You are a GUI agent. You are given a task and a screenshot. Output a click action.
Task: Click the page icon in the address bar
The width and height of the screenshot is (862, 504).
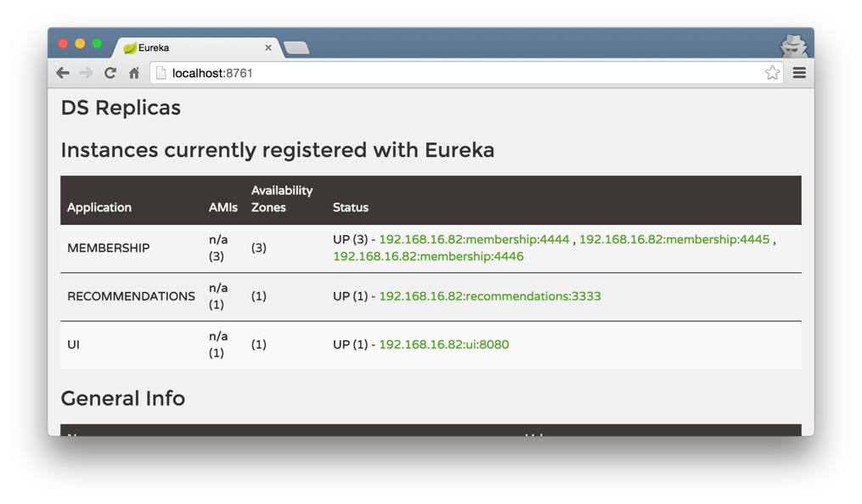tap(161, 73)
